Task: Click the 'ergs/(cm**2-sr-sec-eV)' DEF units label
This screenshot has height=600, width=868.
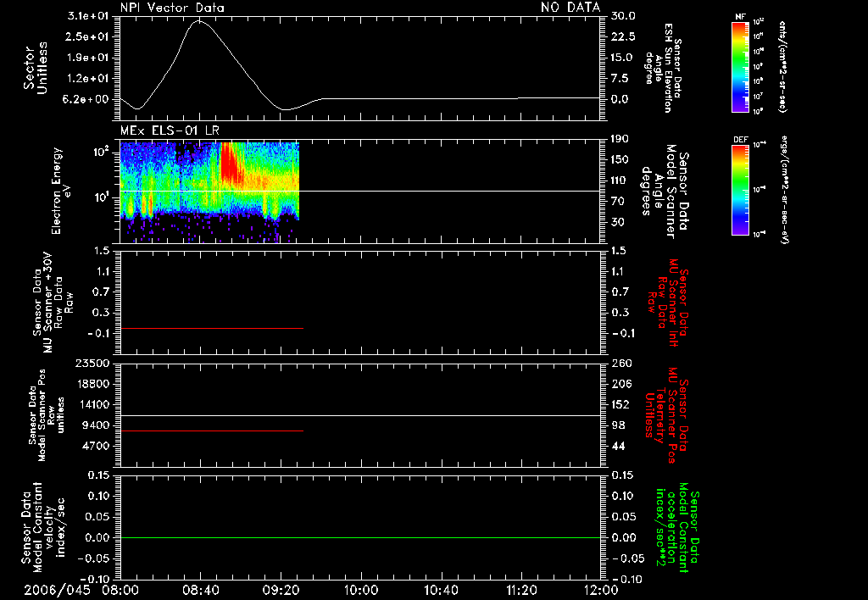Action: (785, 190)
